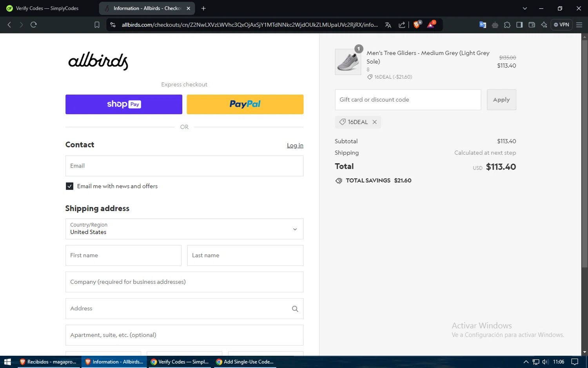Uncheck Email me with news and offers
Viewport: 588px width, 368px height.
coord(69,186)
